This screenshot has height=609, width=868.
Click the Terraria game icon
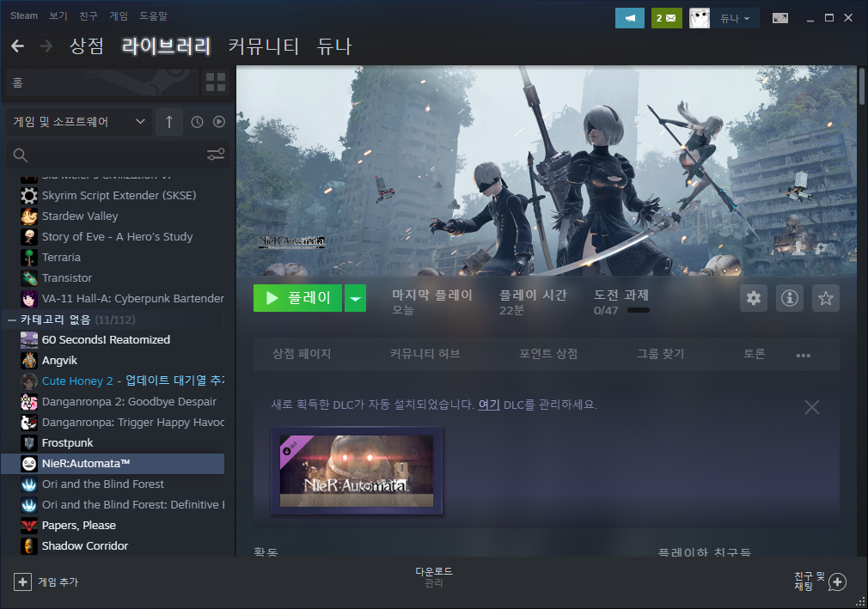point(28,257)
